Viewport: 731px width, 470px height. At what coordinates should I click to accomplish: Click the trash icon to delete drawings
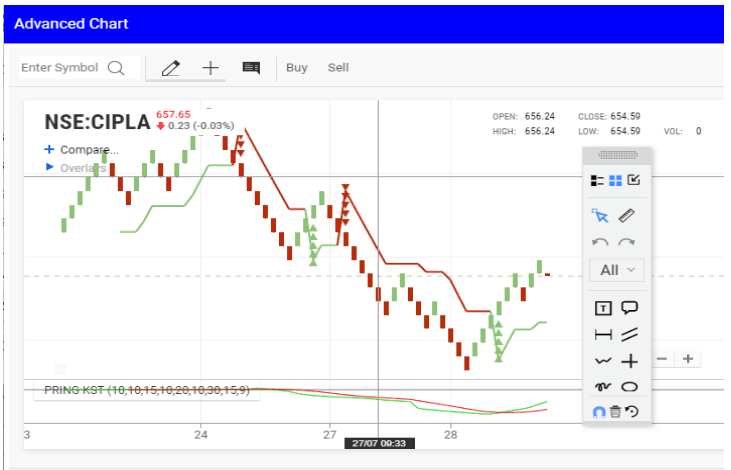(615, 411)
